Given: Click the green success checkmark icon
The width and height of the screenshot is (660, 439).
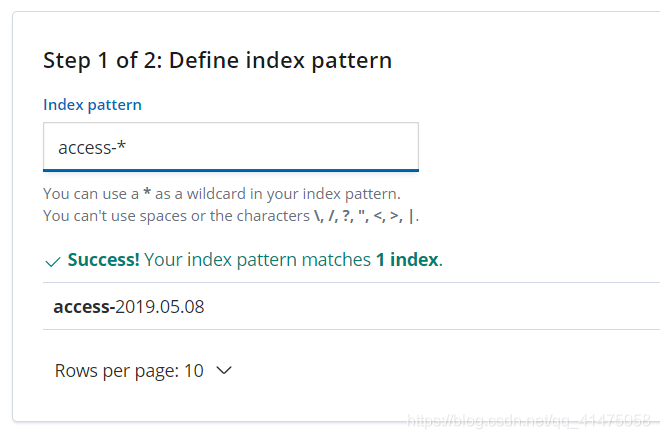Looking at the screenshot, I should click(53, 262).
